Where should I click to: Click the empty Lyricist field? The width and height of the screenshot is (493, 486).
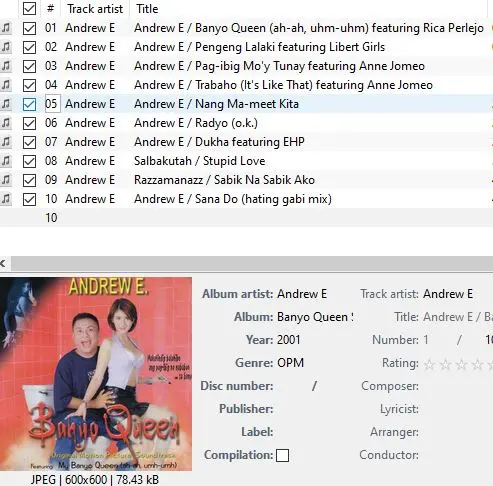pos(457,409)
